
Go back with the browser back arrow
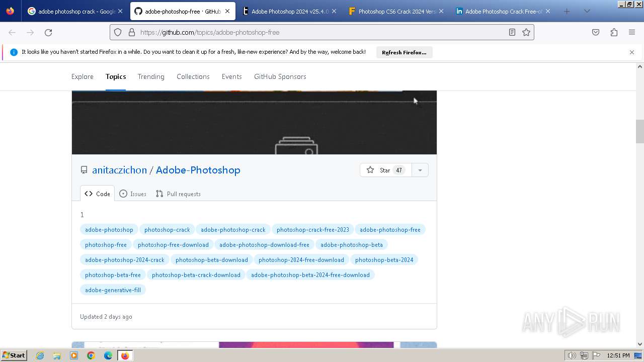[x=12, y=32]
